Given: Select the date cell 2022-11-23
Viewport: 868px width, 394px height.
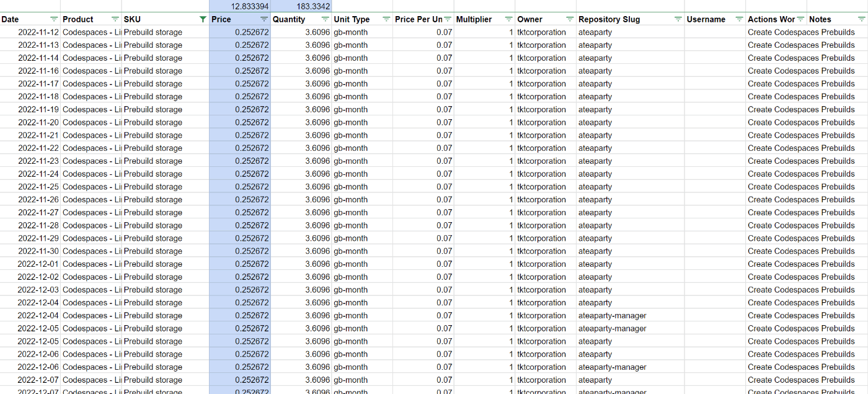Looking at the screenshot, I should click(x=30, y=161).
